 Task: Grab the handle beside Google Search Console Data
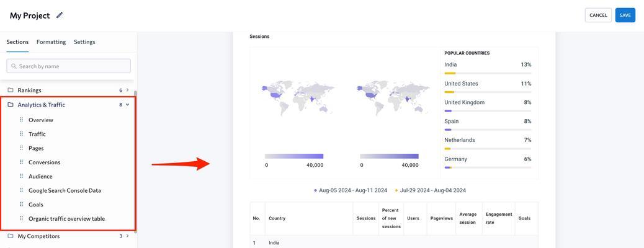21,190
